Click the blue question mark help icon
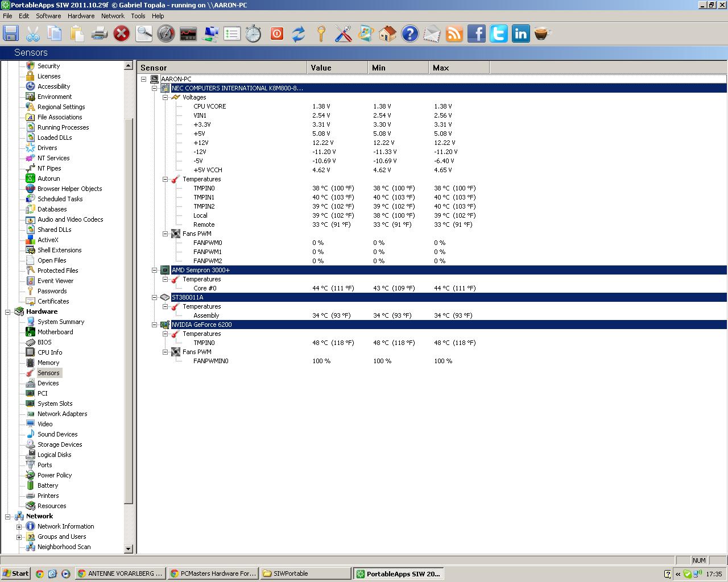The image size is (728, 582). (x=409, y=34)
